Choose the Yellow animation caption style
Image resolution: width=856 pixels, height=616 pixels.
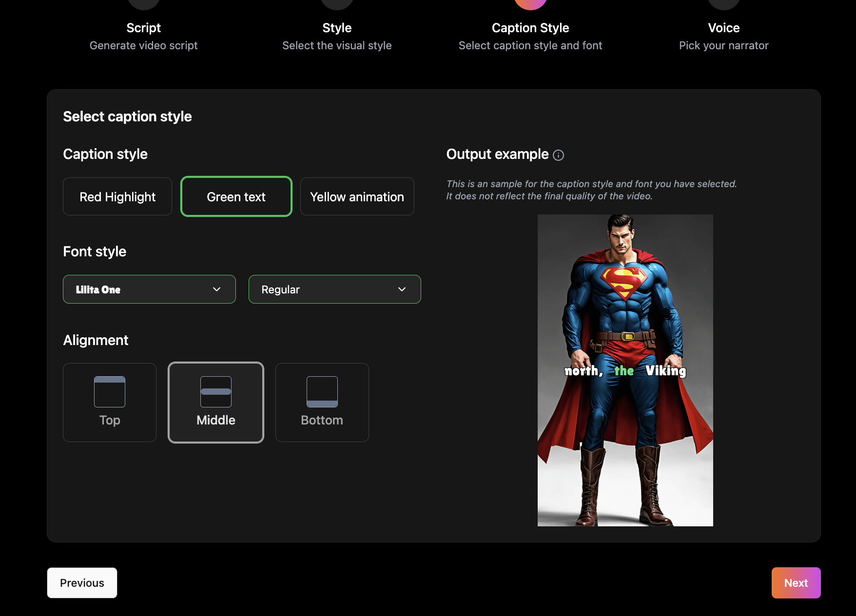tap(357, 196)
